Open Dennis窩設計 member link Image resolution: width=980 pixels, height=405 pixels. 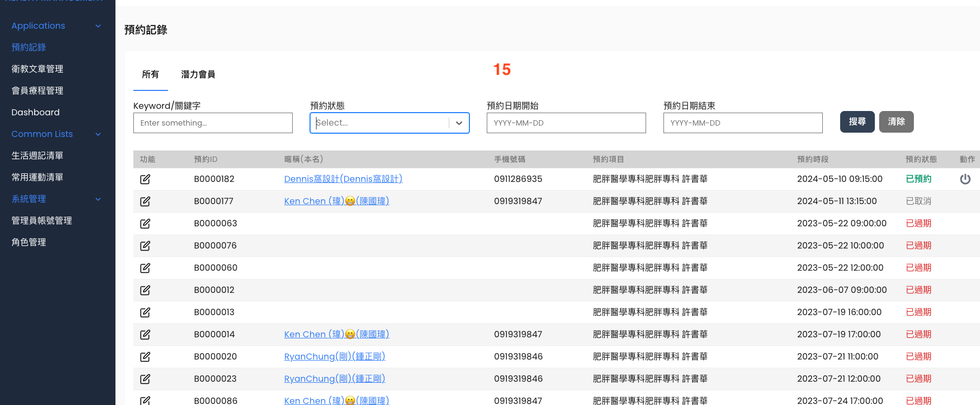[343, 179]
